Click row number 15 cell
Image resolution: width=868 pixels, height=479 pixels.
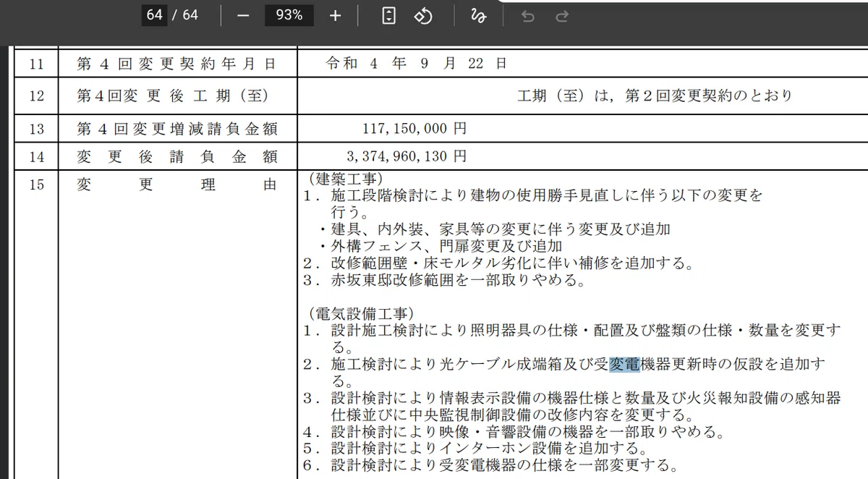tap(37, 185)
